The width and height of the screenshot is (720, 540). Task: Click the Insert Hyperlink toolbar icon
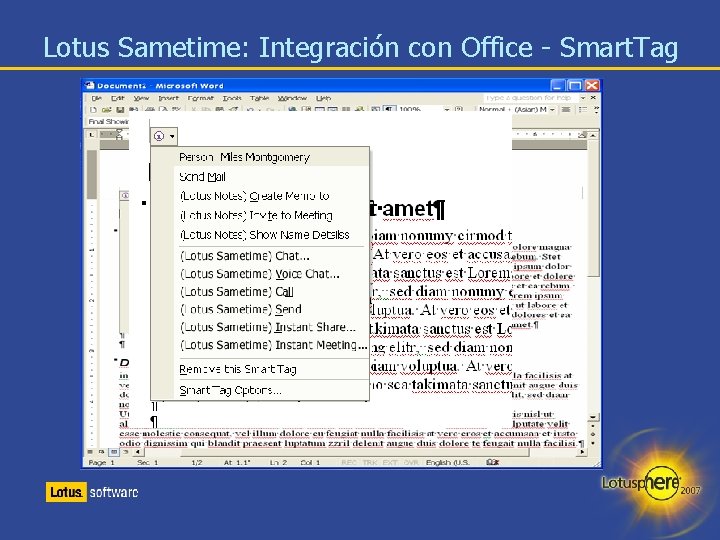pos(292,110)
